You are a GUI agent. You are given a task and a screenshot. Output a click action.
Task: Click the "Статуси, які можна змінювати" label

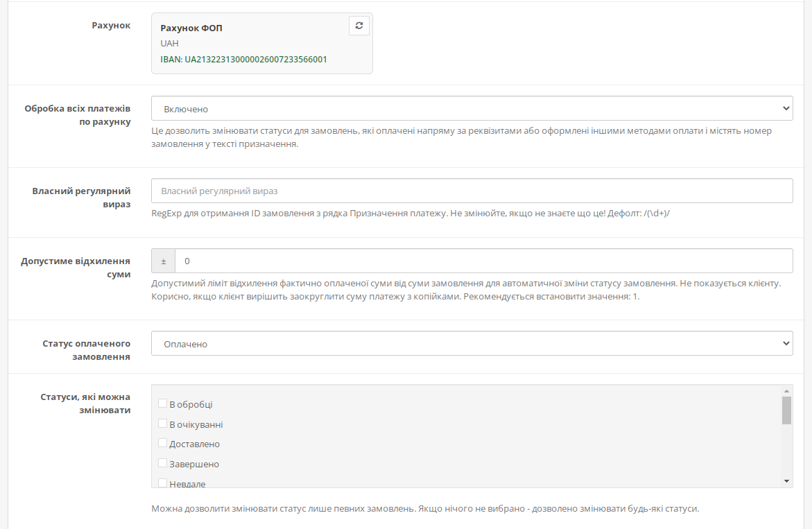coord(85,403)
